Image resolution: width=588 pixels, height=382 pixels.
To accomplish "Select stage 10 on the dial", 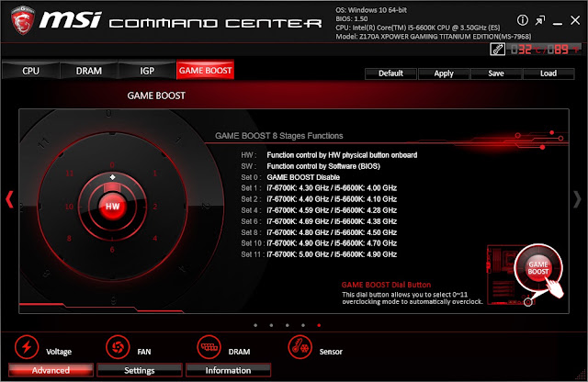I will pyautogui.click(x=69, y=207).
